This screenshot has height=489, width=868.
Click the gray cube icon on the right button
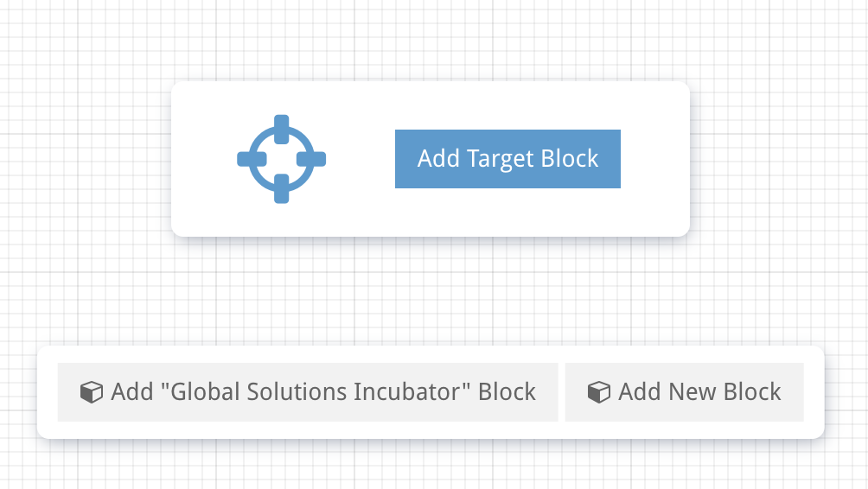(599, 392)
